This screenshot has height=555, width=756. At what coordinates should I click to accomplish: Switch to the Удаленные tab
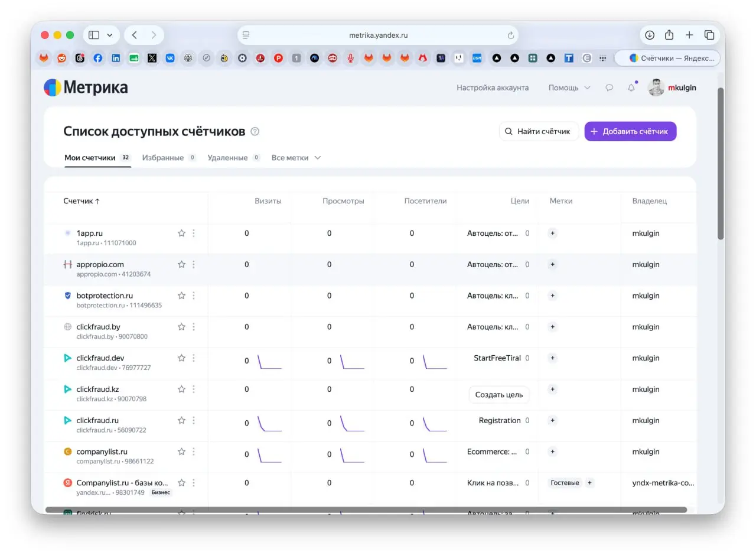(x=234, y=158)
